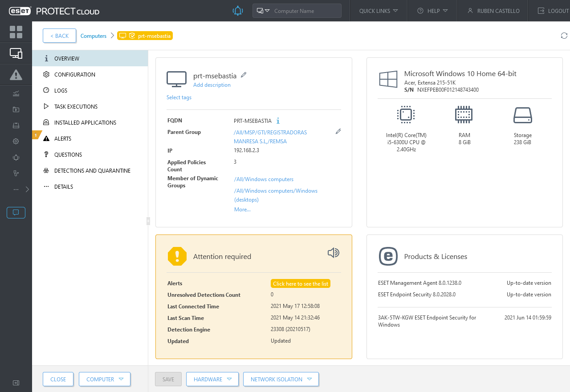Viewport: 570px width, 392px height.
Task: Click the Storage drive icon
Action: (x=522, y=115)
